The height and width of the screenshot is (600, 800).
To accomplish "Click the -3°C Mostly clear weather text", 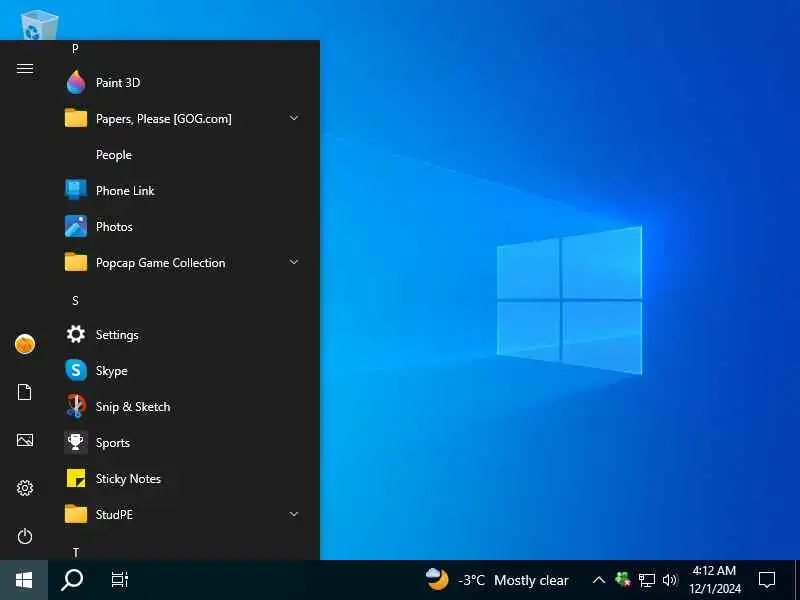I will click(x=513, y=581).
